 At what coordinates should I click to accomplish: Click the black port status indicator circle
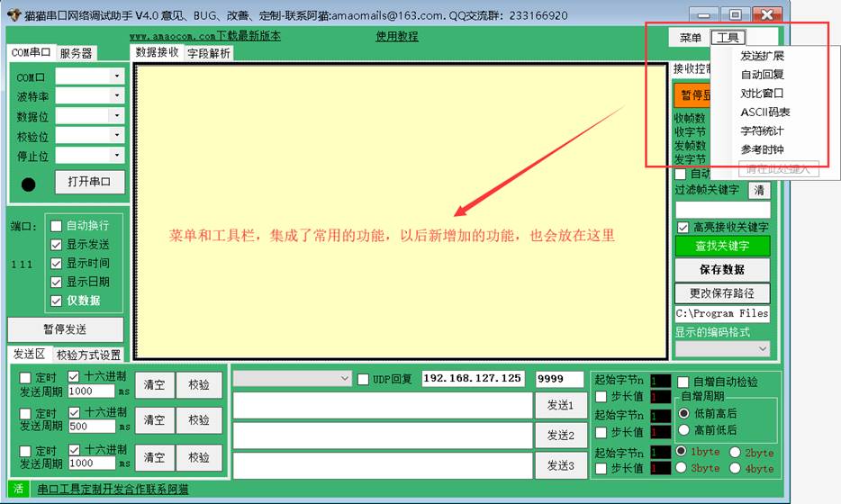point(29,184)
